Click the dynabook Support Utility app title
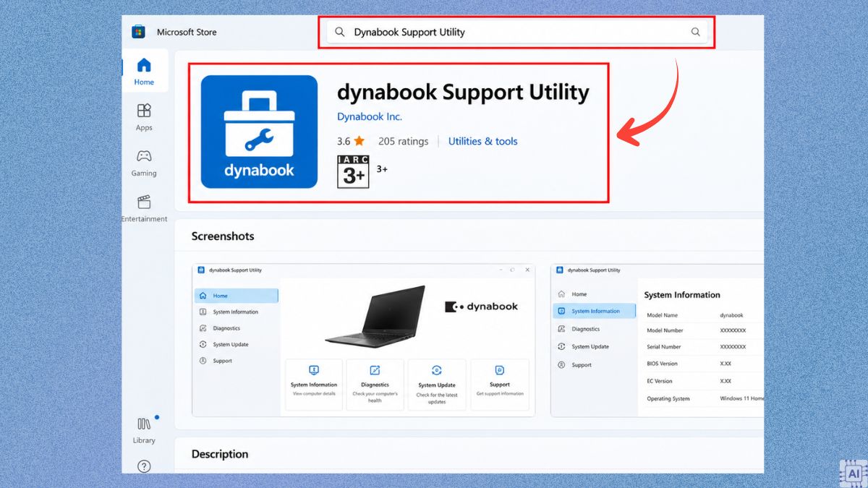 coord(463,92)
